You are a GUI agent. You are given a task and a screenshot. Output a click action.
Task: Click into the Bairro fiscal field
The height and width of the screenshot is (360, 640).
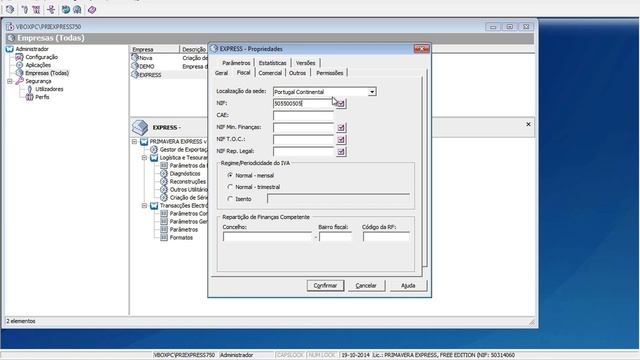(x=335, y=237)
